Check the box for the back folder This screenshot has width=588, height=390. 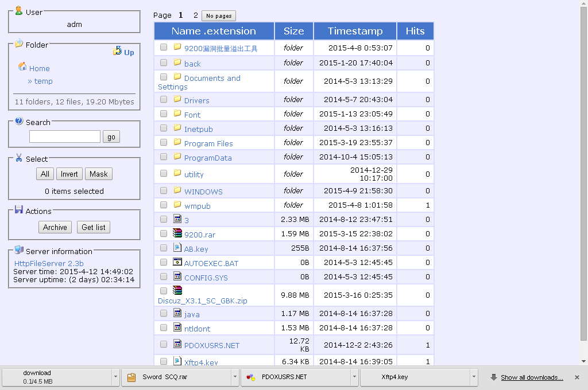[164, 63]
